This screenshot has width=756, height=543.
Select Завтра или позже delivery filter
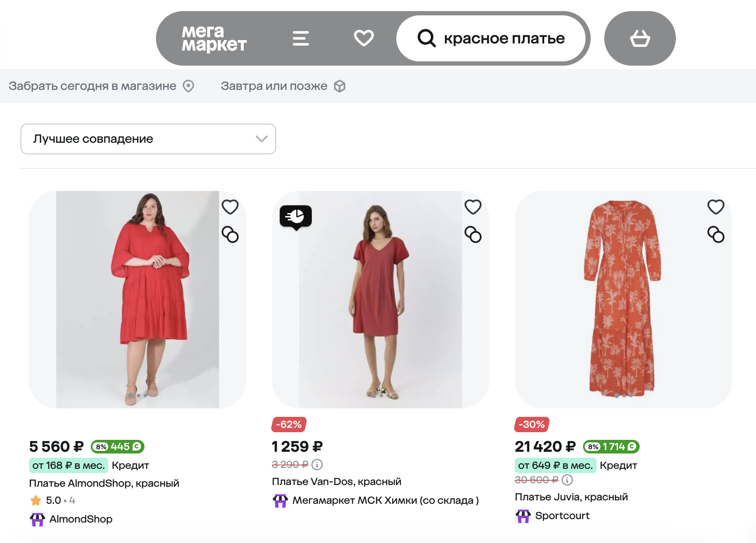click(x=283, y=86)
